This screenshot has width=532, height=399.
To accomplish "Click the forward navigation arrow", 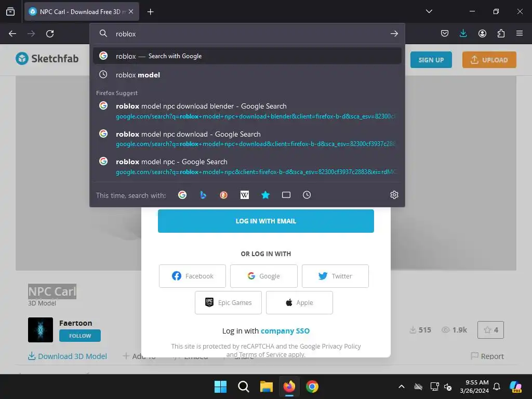I will click(31, 34).
